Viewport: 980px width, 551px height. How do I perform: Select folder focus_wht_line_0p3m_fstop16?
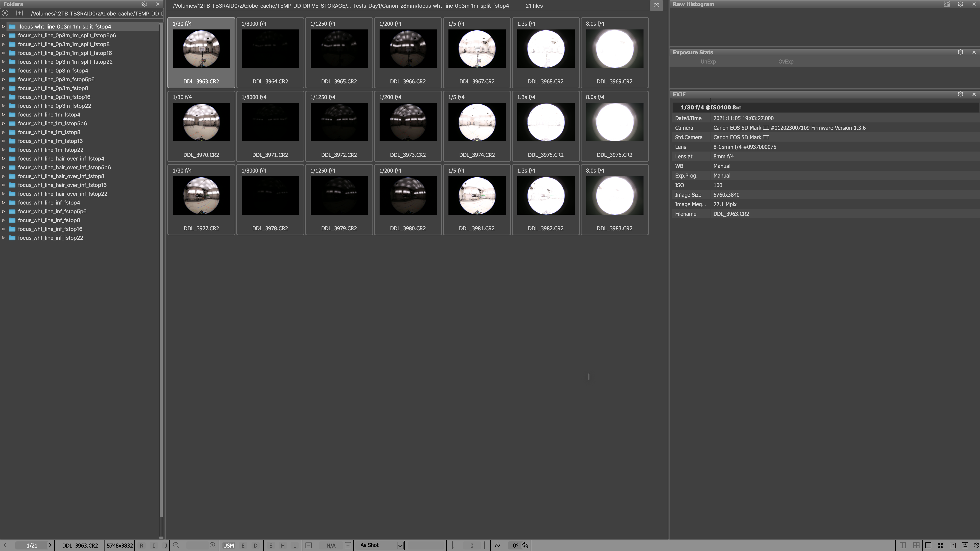tap(54, 97)
